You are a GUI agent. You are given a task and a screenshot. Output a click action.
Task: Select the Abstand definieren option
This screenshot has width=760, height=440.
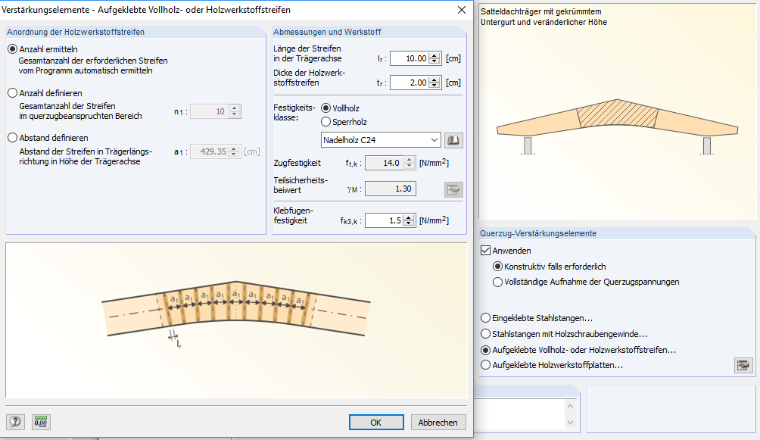(13, 138)
